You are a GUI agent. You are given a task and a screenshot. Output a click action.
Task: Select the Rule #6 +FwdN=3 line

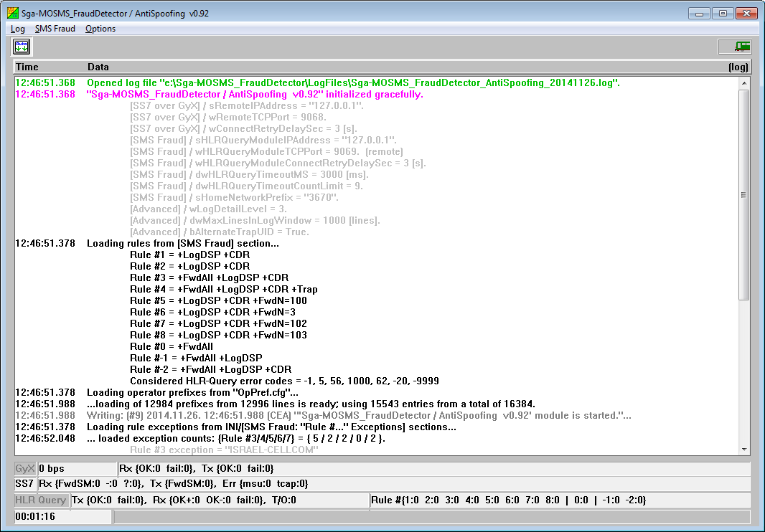coord(212,312)
